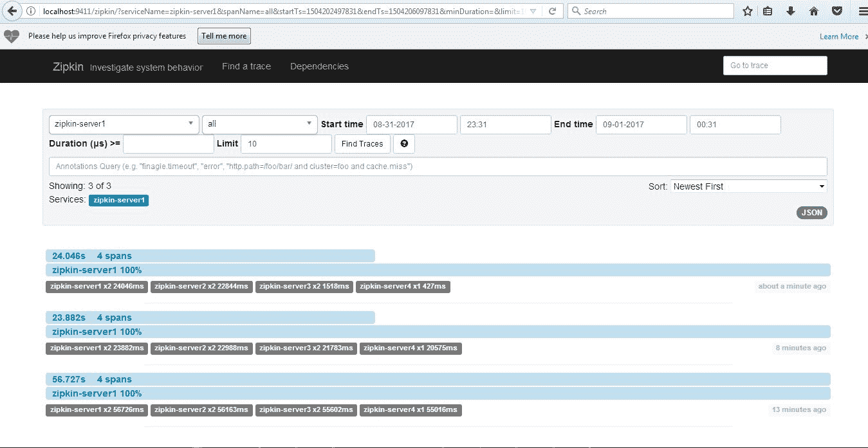Click the end time 00:31 field
The height and width of the screenshot is (448, 868).
(x=735, y=125)
